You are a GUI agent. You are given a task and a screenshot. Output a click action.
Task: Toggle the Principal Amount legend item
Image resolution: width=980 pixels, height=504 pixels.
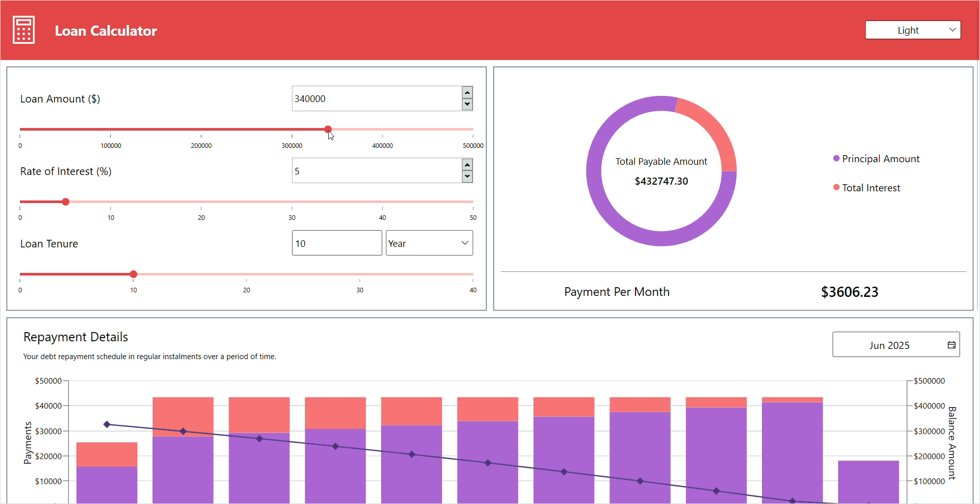(880, 159)
